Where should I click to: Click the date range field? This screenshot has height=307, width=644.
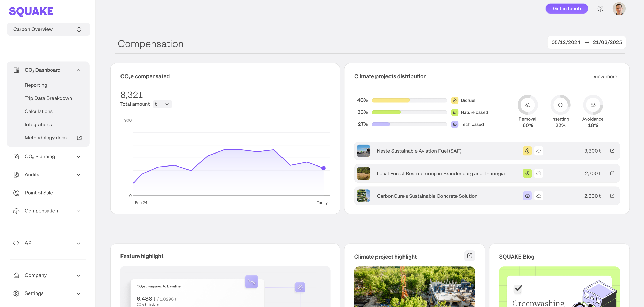coord(586,42)
